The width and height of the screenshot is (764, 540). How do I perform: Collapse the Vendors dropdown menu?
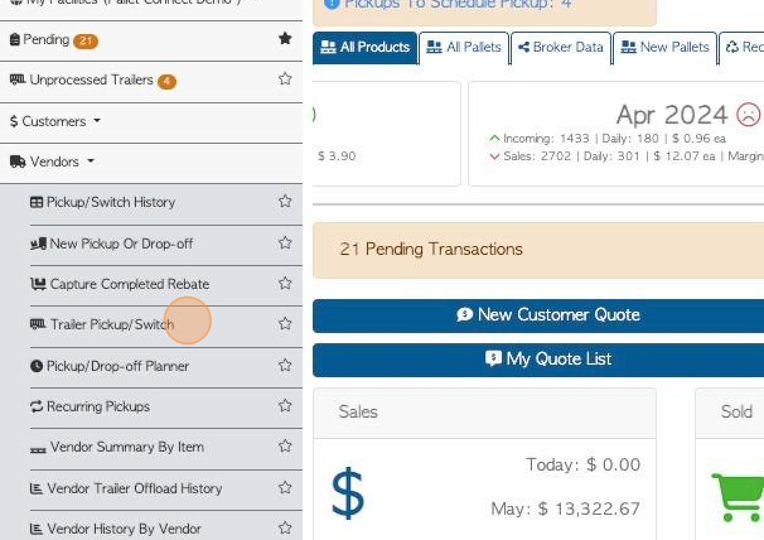point(53,161)
